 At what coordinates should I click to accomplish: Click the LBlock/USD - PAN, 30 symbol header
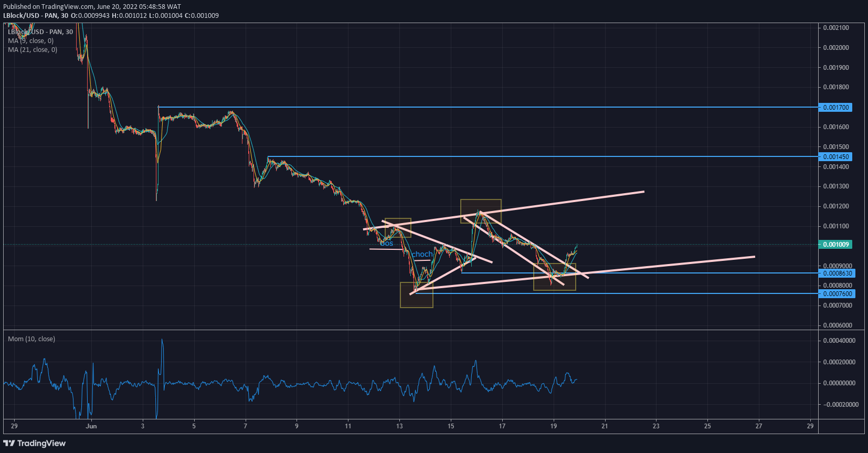[36, 15]
